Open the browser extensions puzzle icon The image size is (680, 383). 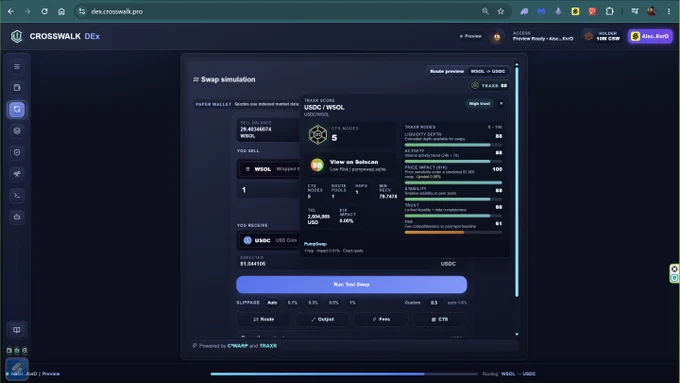coord(609,11)
